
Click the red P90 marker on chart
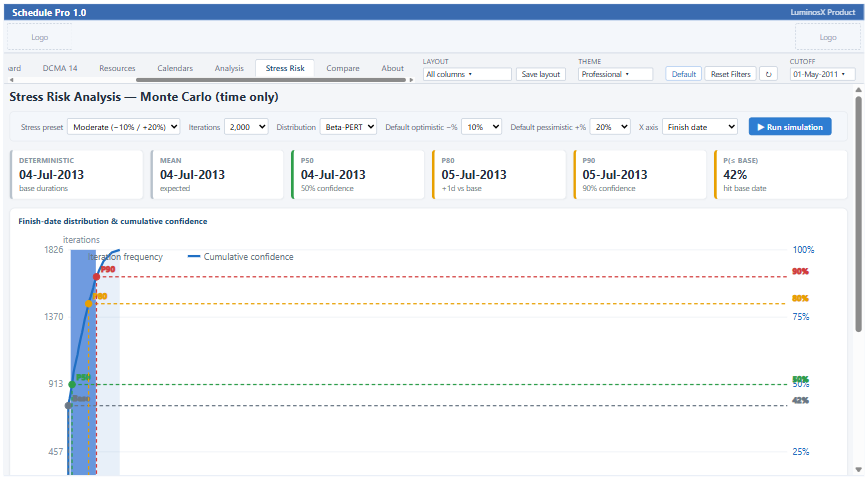pyautogui.click(x=97, y=277)
